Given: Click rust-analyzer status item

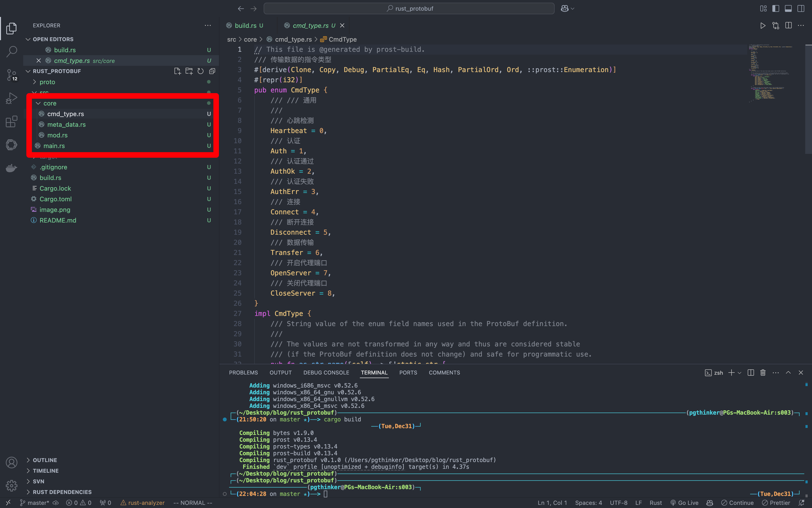Looking at the screenshot, I should coord(143,503).
